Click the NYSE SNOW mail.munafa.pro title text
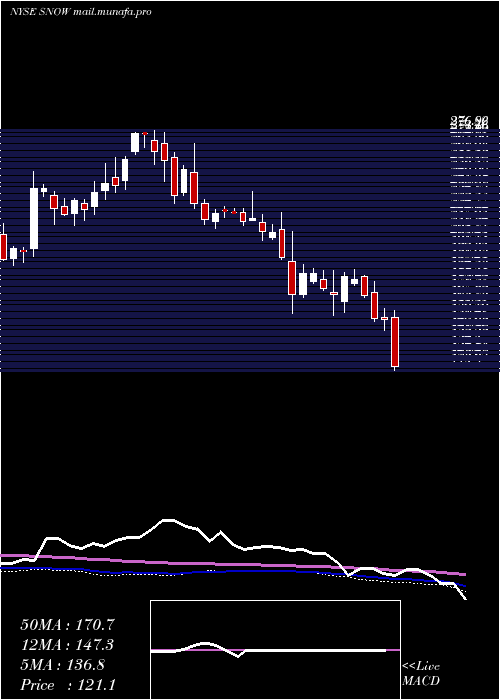The image size is (500, 700). [x=80, y=12]
